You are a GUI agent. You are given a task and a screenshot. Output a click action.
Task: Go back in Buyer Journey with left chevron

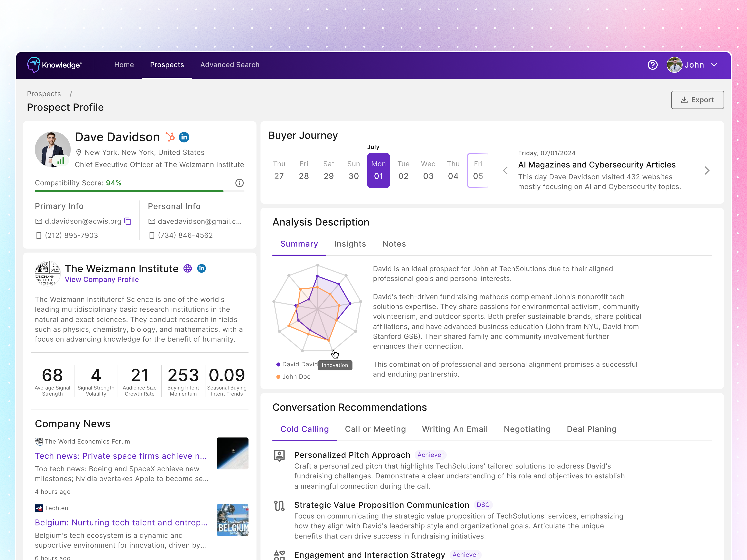[505, 171]
